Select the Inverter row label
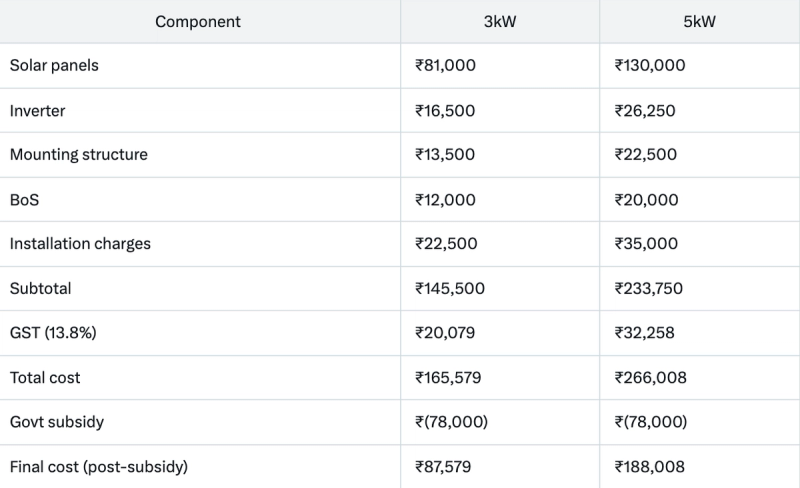Viewport: 800px width, 488px height. coord(37,111)
